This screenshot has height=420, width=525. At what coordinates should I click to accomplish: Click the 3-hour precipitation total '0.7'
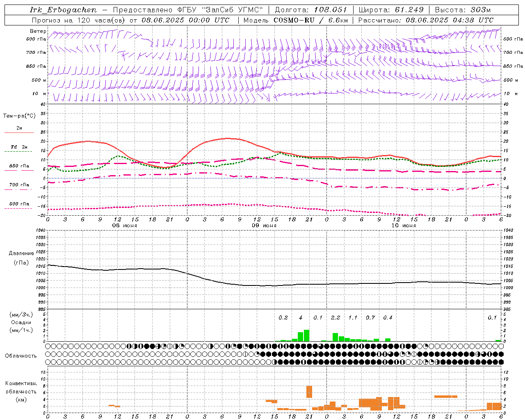[x=370, y=317]
